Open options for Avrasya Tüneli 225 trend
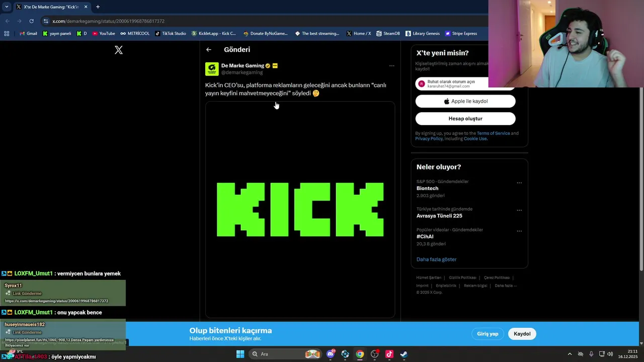Image resolution: width=644 pixels, height=362 pixels. pos(519,210)
